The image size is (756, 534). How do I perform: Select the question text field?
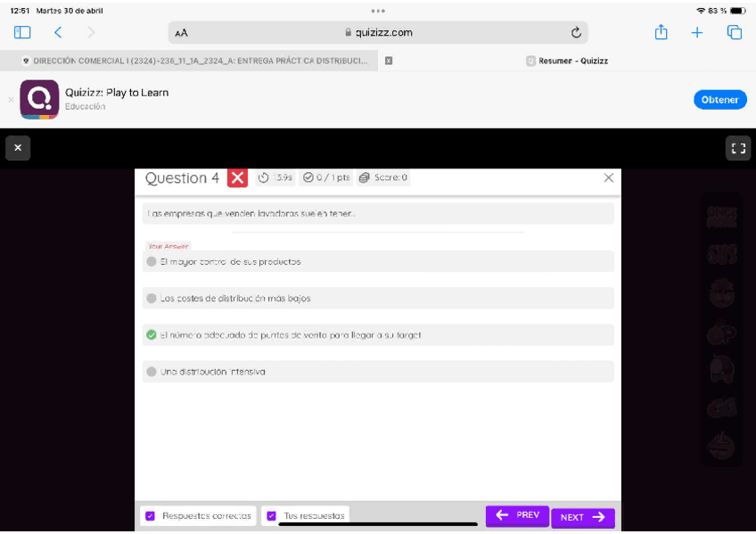379,213
